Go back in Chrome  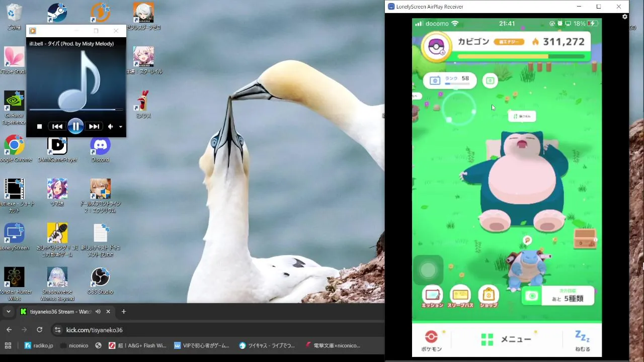9,330
